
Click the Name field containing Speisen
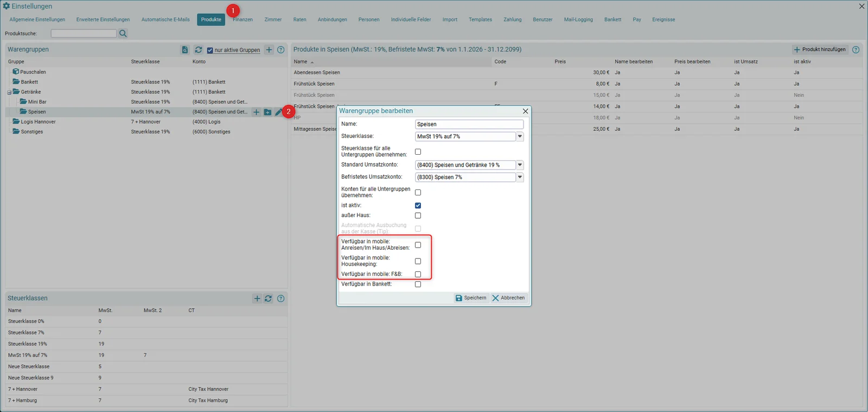[469, 124]
